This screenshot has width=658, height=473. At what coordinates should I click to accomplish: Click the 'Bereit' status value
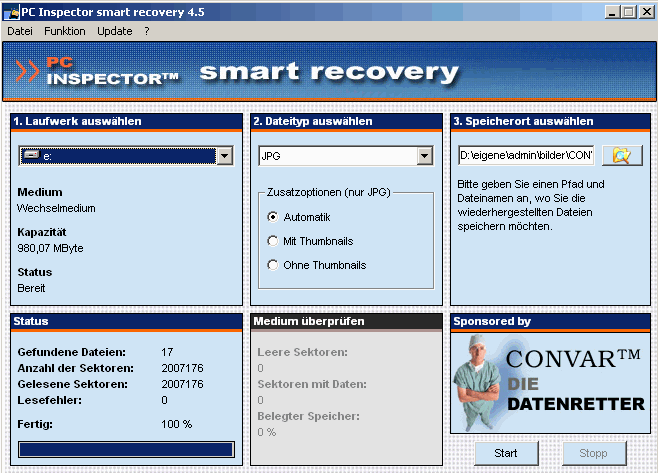pos(31,288)
